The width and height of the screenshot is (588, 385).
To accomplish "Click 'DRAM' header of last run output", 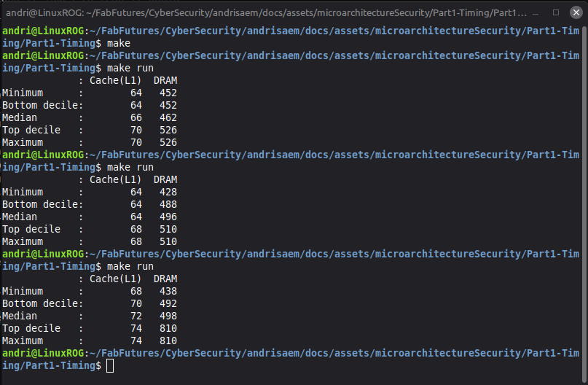I will pos(165,279).
